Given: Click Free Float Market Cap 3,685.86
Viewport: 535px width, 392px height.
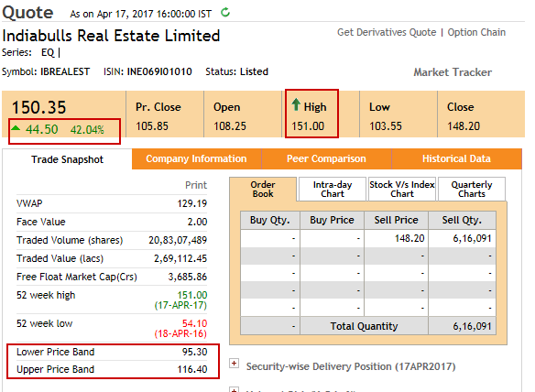Looking at the screenshot, I should (x=187, y=277).
